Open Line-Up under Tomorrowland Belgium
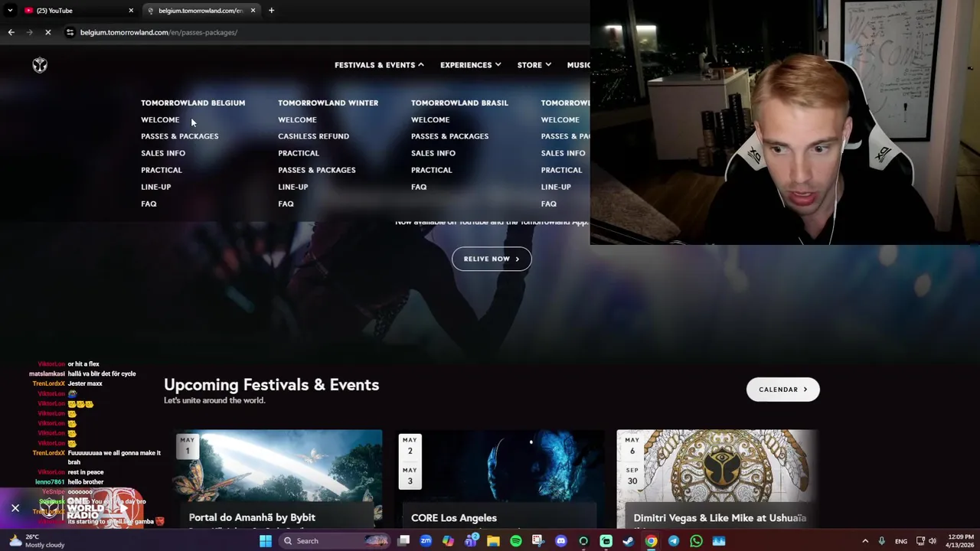This screenshot has width=980, height=551. [x=155, y=187]
